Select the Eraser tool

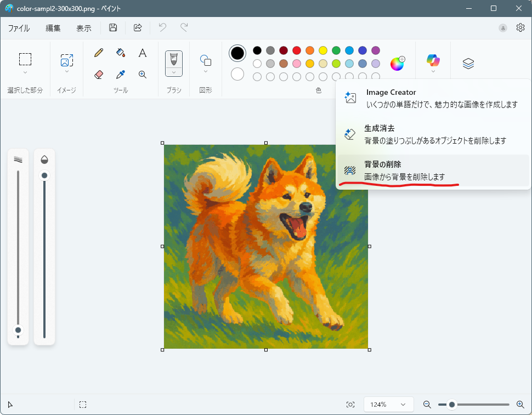pos(99,74)
